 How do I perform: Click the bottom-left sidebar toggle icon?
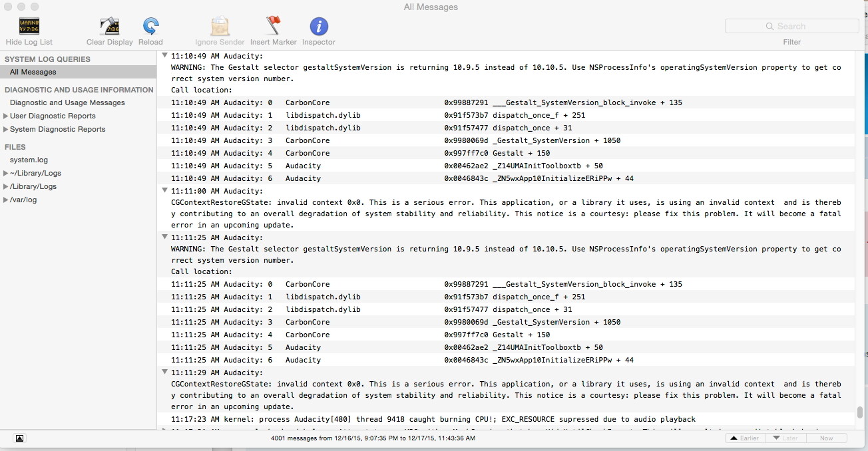tap(20, 438)
